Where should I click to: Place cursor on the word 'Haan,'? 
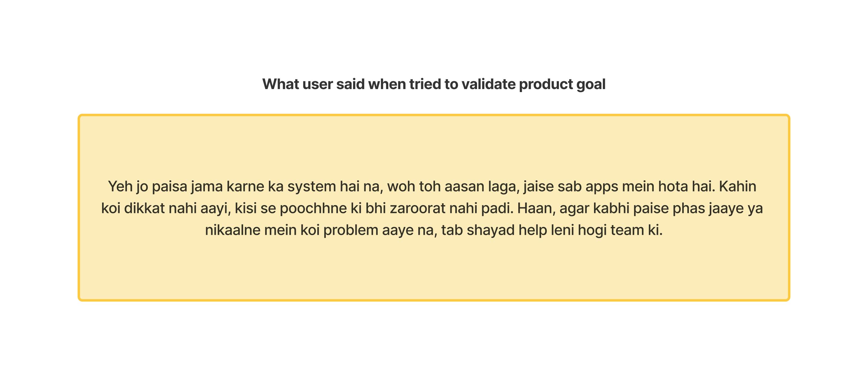pyautogui.click(x=536, y=208)
